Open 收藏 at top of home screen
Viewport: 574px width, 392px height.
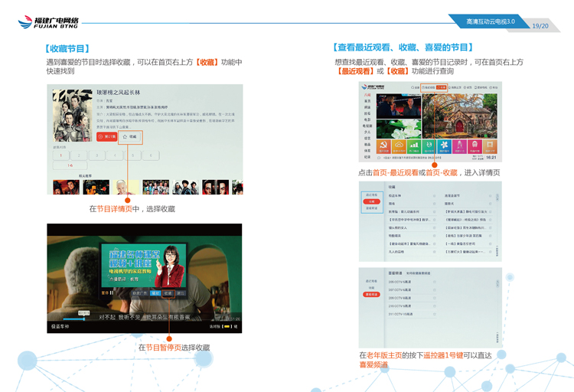coord(442,87)
